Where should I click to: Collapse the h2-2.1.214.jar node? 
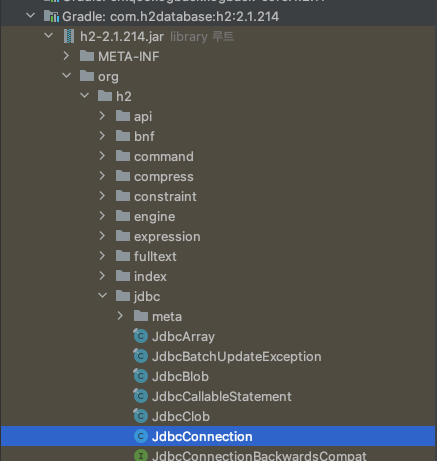48,36
